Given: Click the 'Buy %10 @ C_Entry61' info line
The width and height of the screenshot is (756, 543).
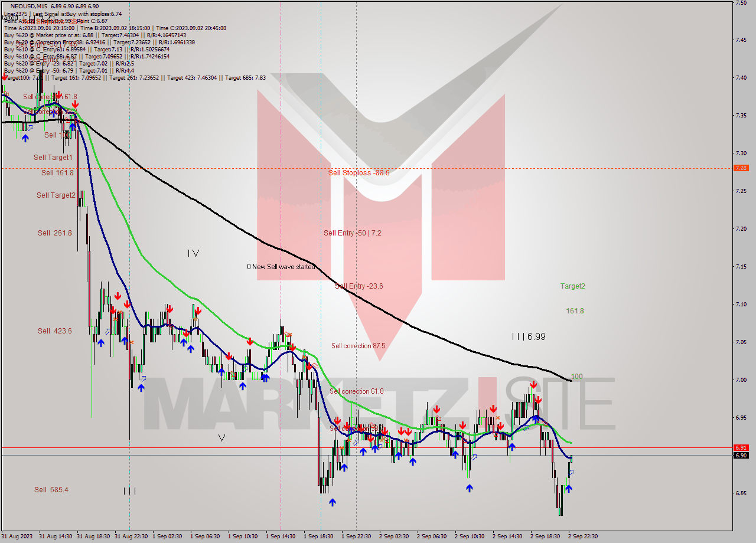Looking at the screenshot, I should point(86,49).
